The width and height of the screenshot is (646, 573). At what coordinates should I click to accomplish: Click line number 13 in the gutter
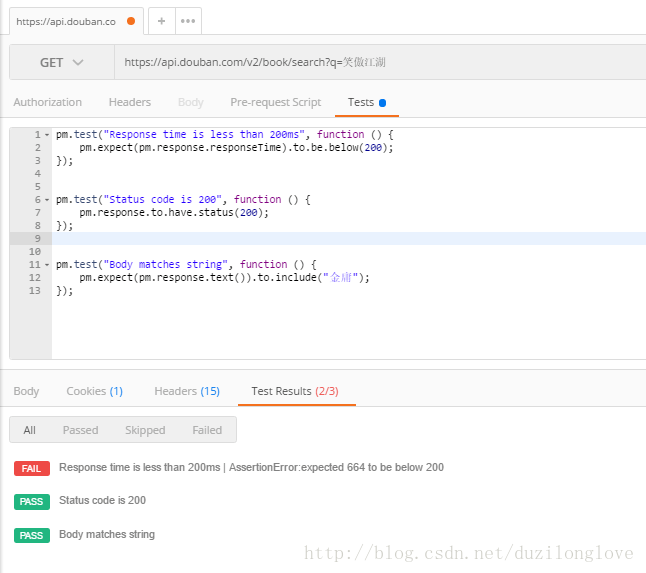[x=35, y=291]
